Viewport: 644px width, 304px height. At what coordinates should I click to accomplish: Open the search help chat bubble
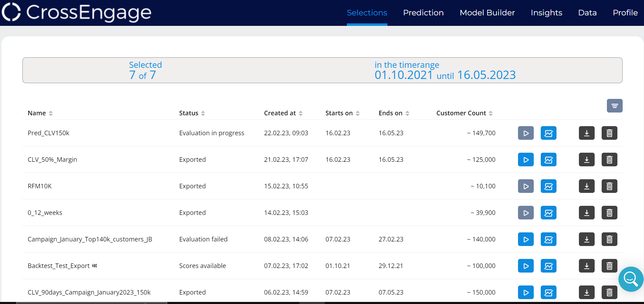tap(631, 279)
